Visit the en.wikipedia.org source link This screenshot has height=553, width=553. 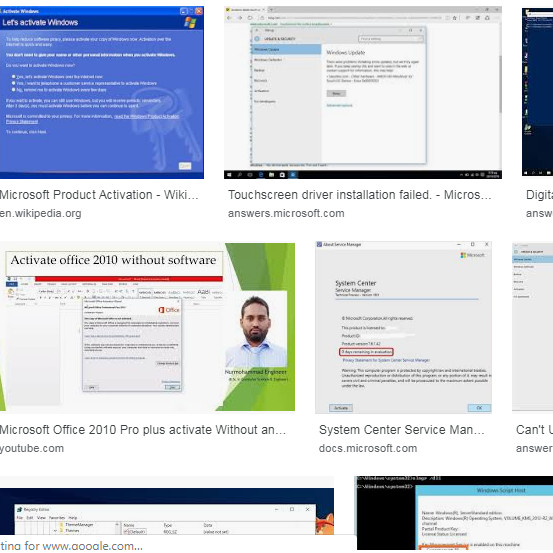[x=41, y=213]
